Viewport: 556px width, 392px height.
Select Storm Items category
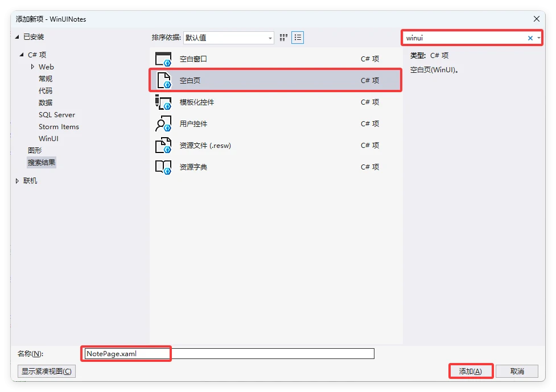pyautogui.click(x=59, y=127)
